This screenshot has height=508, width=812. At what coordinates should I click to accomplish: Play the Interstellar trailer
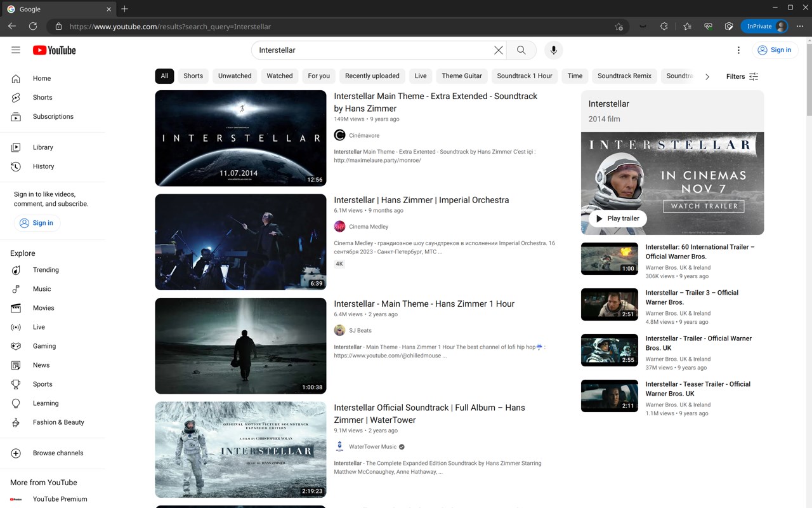click(x=617, y=218)
